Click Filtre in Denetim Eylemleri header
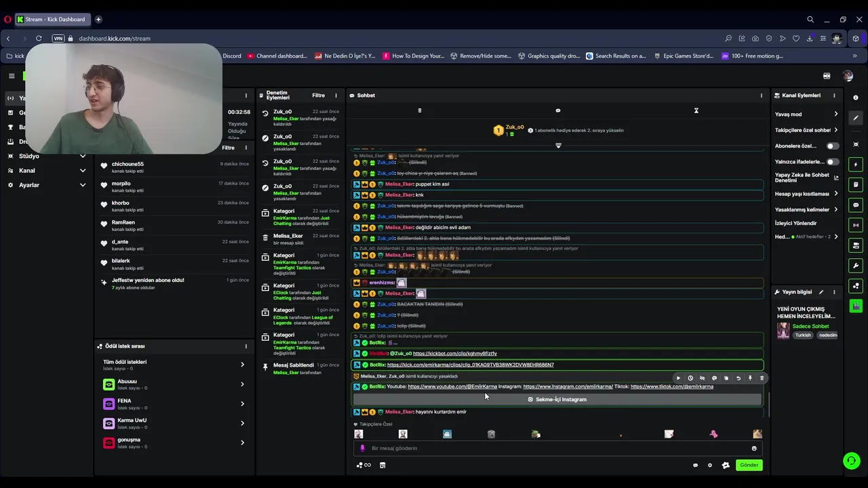 click(318, 96)
